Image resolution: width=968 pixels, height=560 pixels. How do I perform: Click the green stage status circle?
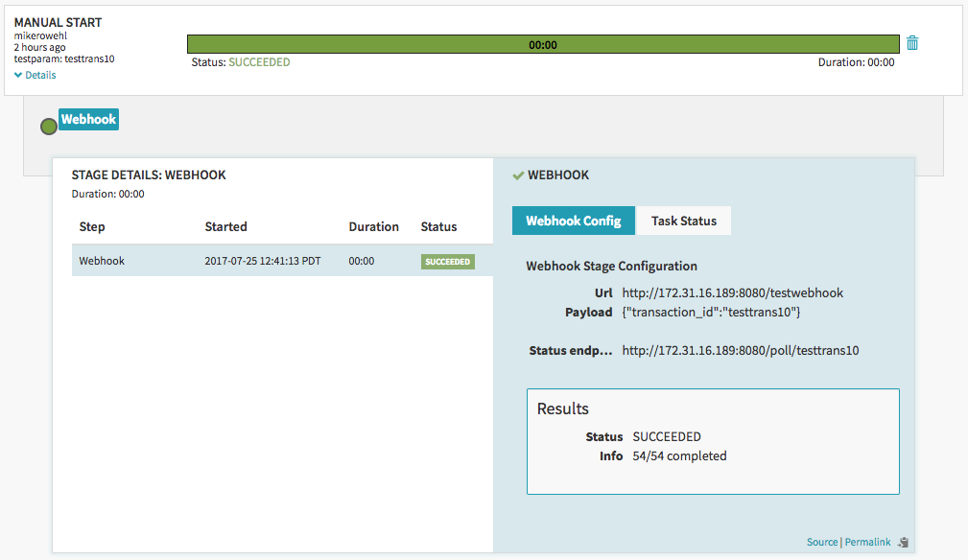[x=49, y=127]
